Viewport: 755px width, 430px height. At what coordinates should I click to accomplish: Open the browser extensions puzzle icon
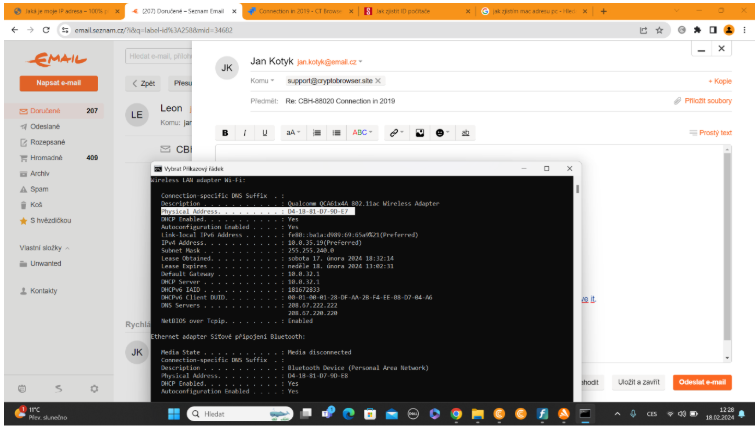697,30
